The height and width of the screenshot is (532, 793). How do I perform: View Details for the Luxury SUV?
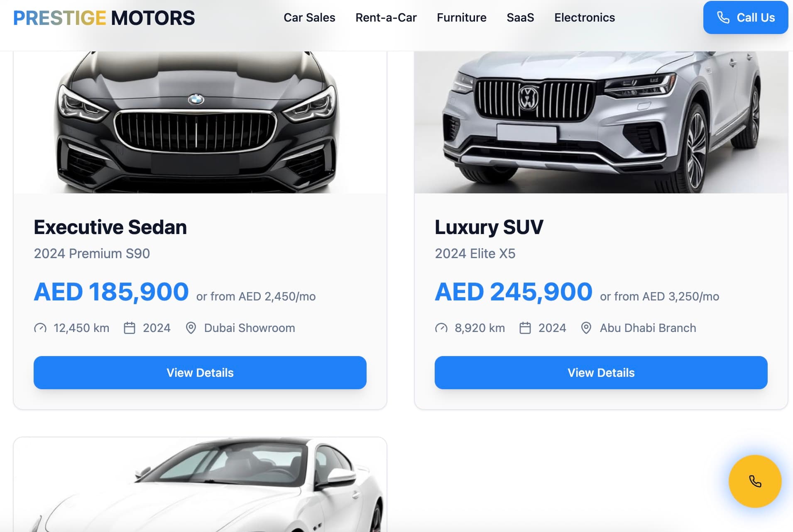coord(601,373)
